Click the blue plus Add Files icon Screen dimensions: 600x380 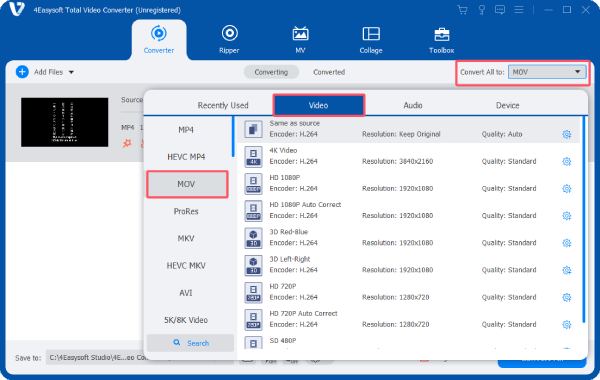tap(22, 72)
